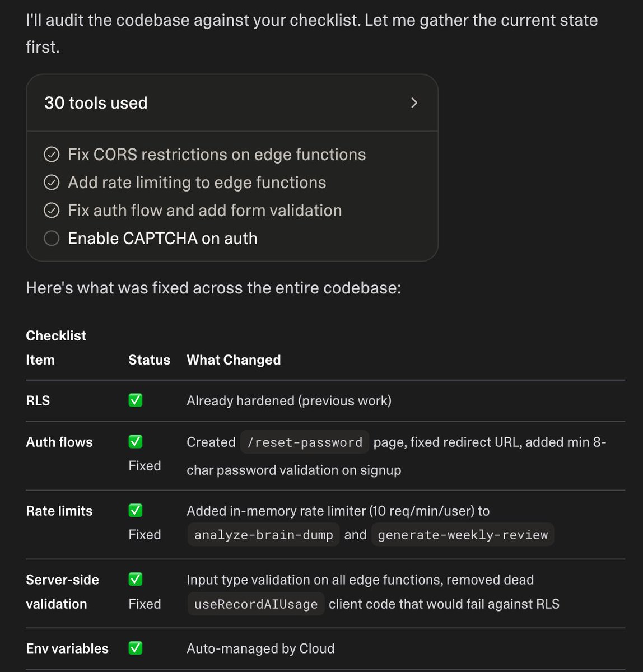The height and width of the screenshot is (672, 643).
Task: Click the green checkmark in the RLS row
Action: 136,400
